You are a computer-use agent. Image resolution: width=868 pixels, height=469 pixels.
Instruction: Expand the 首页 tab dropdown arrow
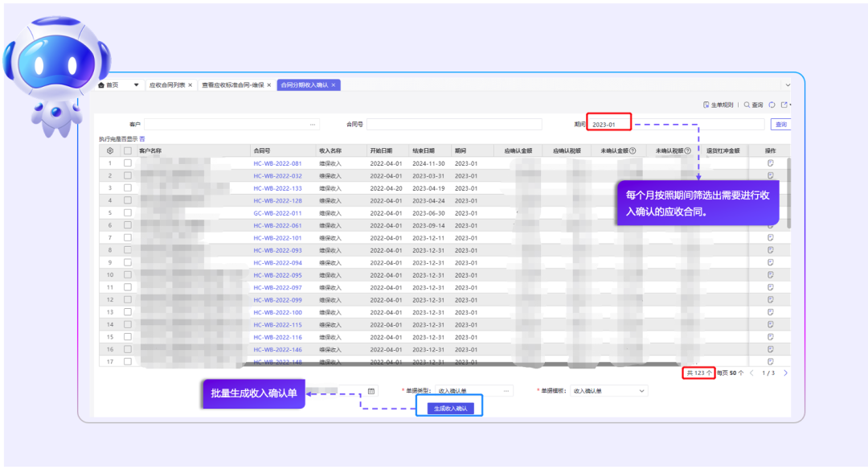click(136, 84)
